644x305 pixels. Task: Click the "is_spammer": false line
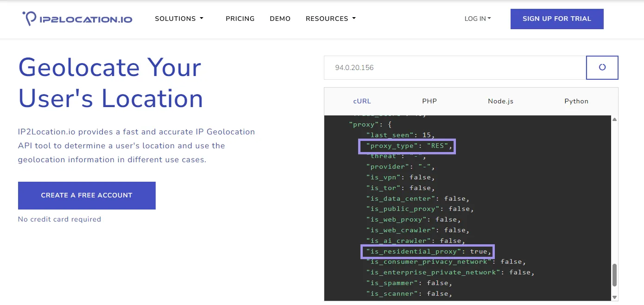coord(410,283)
